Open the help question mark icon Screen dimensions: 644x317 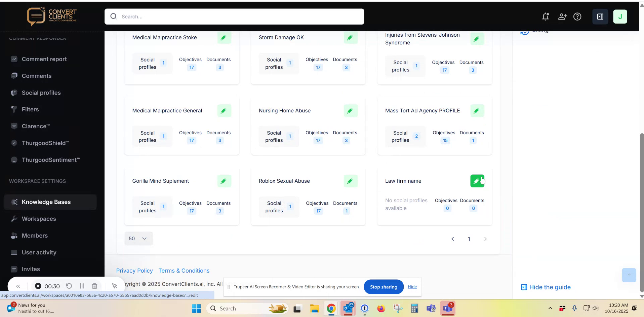pyautogui.click(x=578, y=16)
